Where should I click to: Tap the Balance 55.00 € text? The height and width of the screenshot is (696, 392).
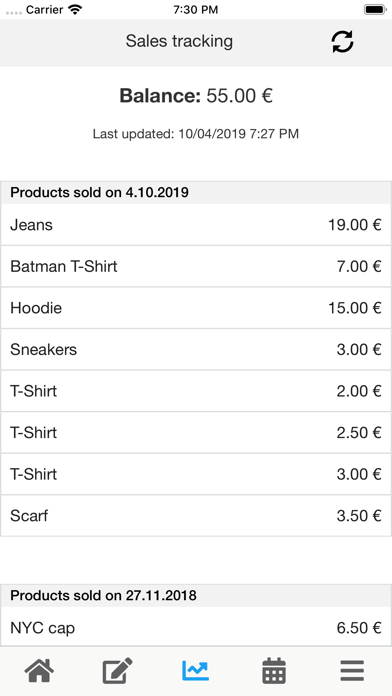click(x=196, y=96)
